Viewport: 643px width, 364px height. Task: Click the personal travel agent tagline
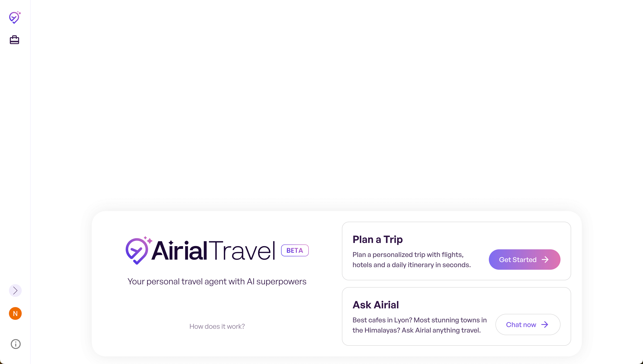coord(217,282)
